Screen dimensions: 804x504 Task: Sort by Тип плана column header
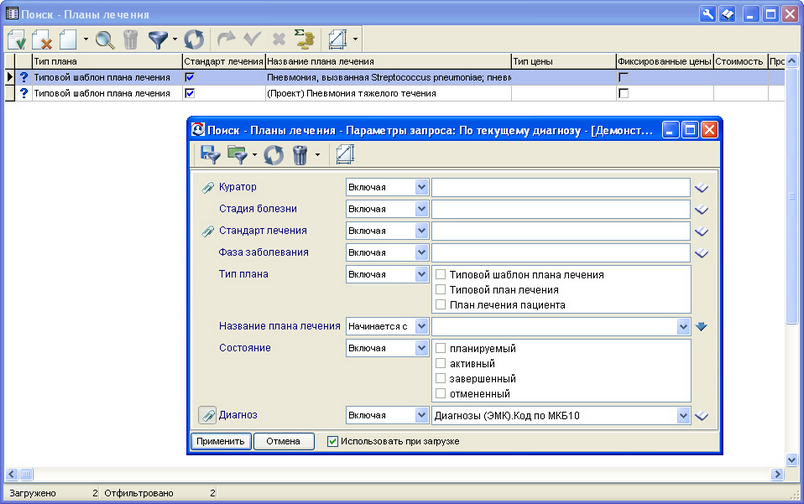coord(107,61)
